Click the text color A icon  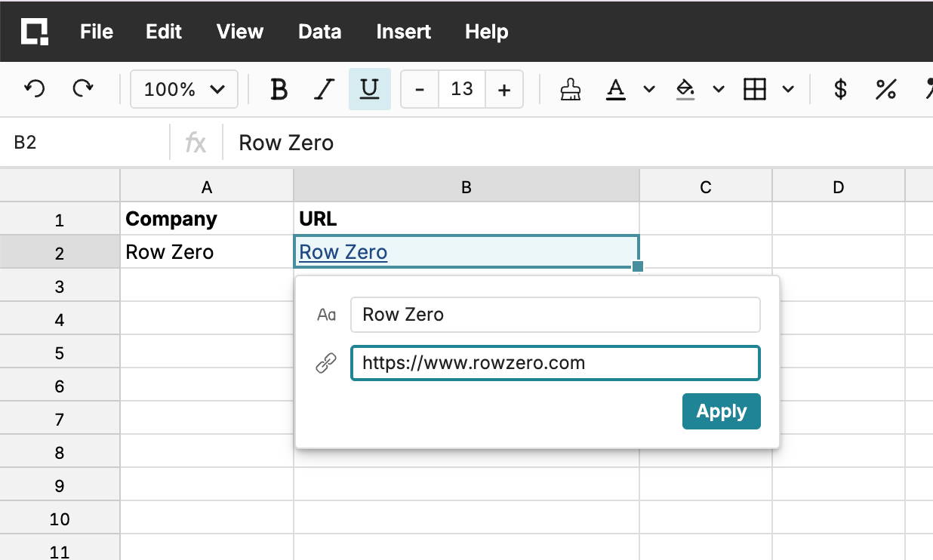pos(616,90)
